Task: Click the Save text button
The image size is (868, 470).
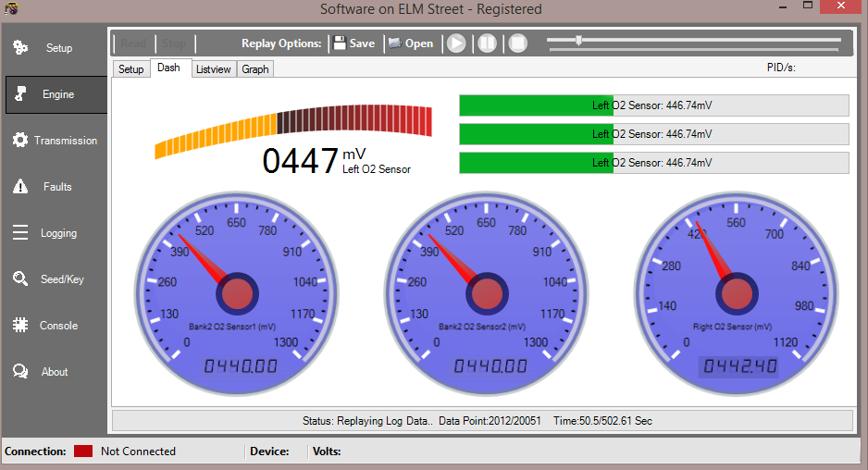Action: [362, 43]
